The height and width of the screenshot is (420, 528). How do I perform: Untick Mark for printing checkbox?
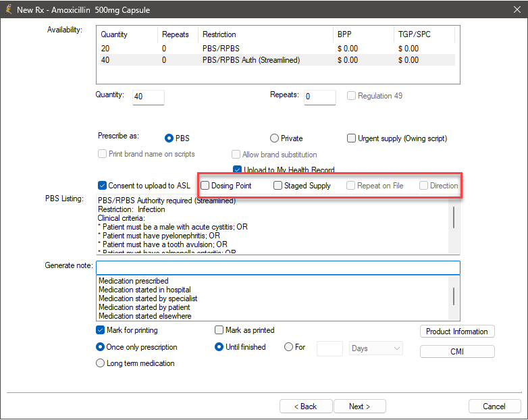100,330
